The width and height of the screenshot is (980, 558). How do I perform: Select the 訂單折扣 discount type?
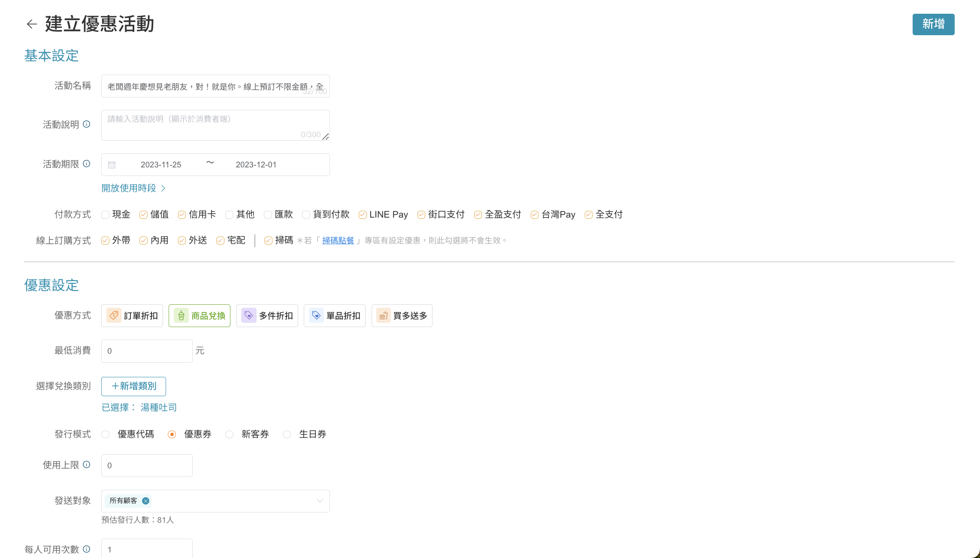(132, 316)
